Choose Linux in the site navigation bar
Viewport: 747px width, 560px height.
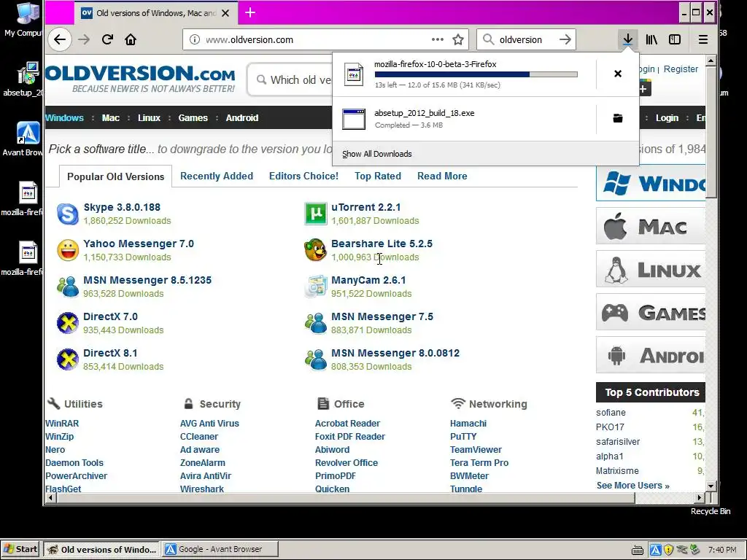tap(149, 117)
